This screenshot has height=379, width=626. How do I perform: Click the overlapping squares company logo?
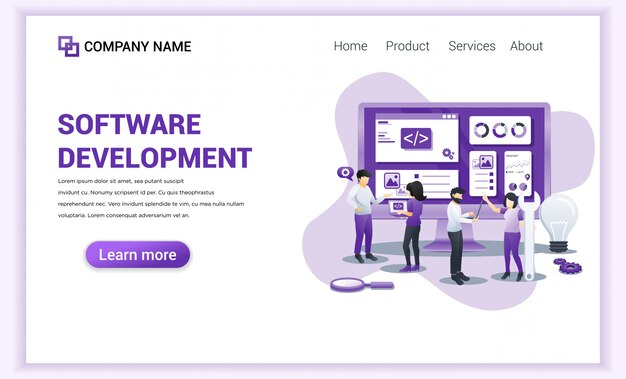click(68, 46)
